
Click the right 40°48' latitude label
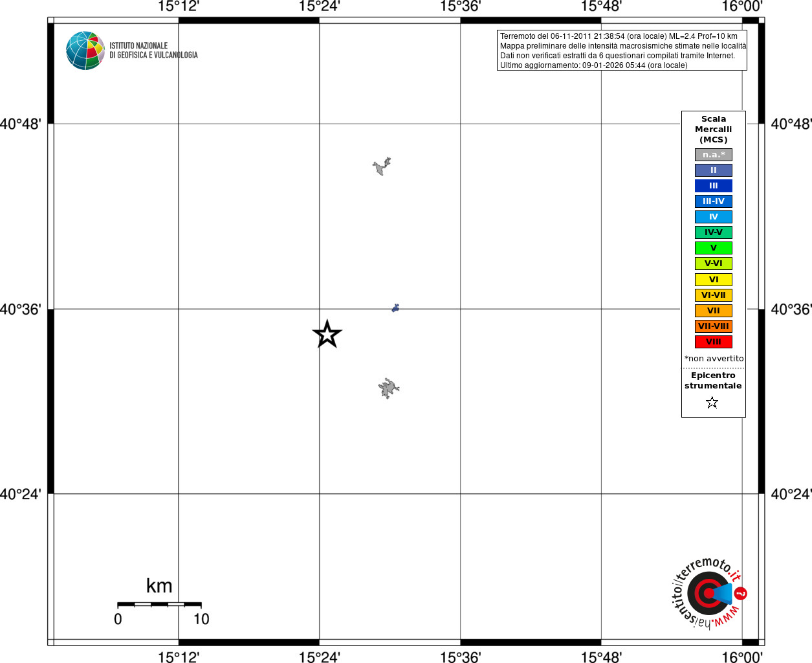pyautogui.click(x=791, y=124)
